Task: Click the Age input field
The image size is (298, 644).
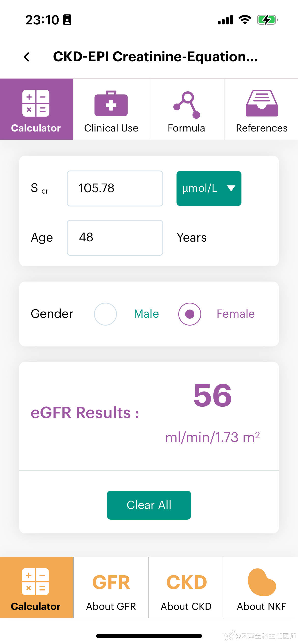Action: pos(115,238)
